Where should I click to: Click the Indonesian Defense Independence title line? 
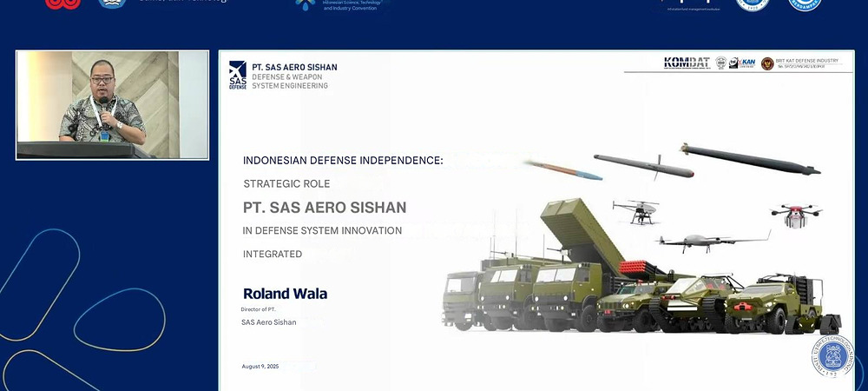coord(343,161)
